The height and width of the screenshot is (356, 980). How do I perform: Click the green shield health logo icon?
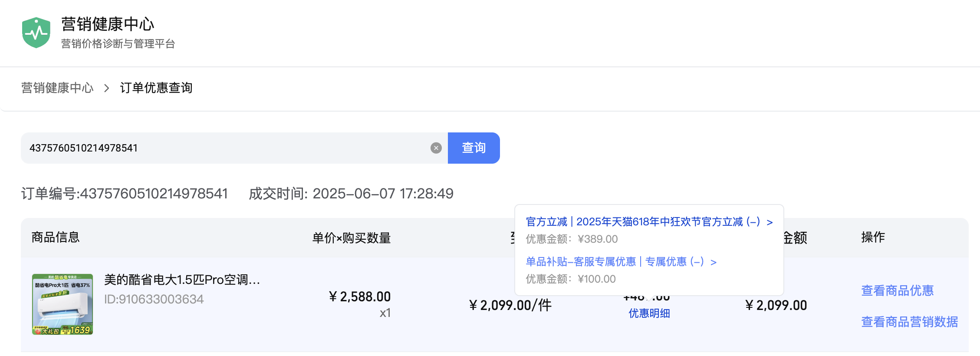pos(36,33)
